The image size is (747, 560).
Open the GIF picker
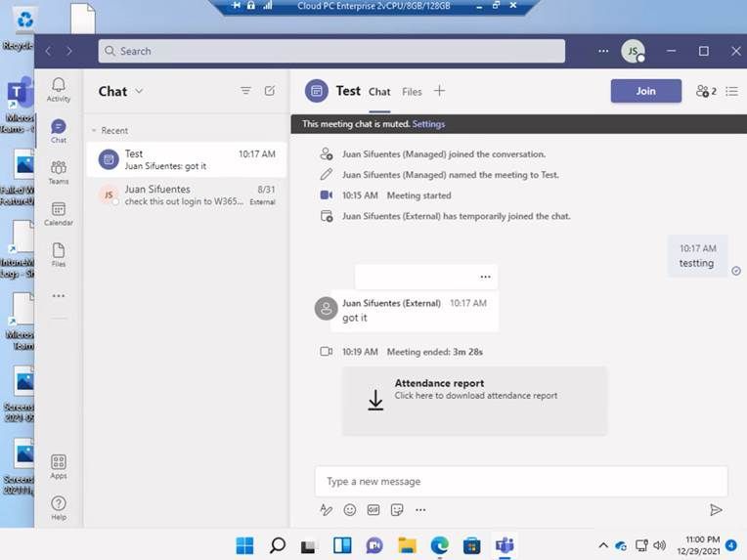point(373,510)
